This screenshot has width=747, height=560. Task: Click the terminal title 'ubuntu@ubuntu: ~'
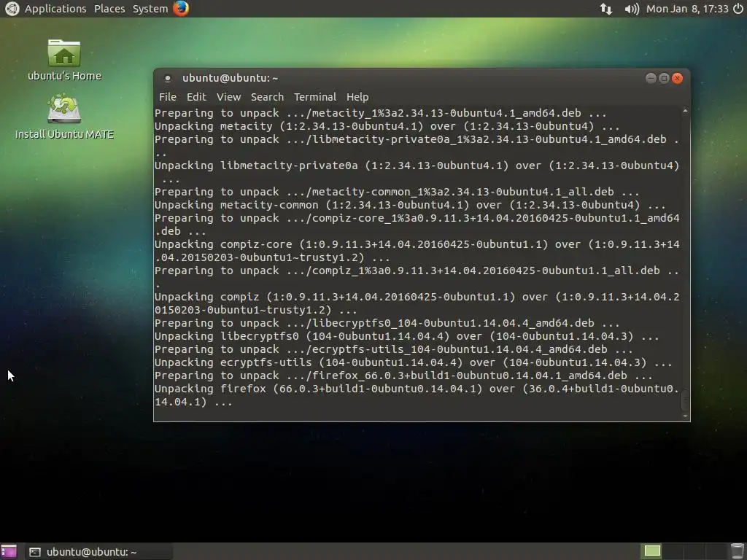[230, 78]
